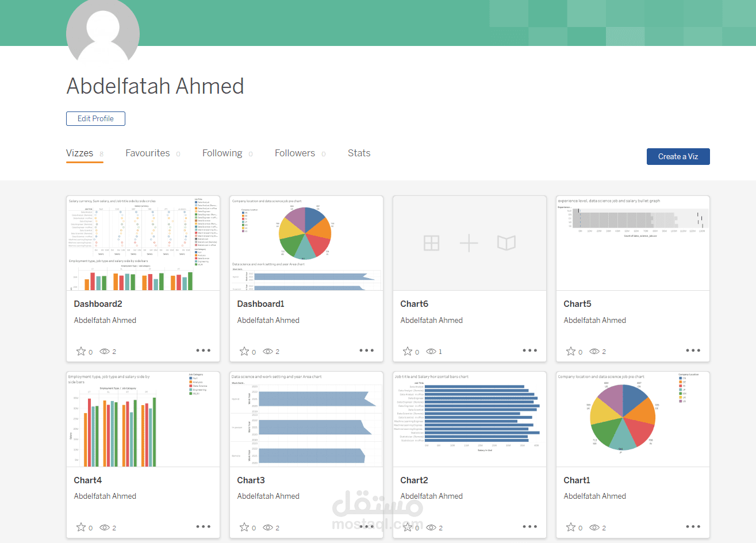The image size is (756, 543).
Task: Click author Abdelfatah Ahmed under Chart3
Action: pyautogui.click(x=268, y=496)
